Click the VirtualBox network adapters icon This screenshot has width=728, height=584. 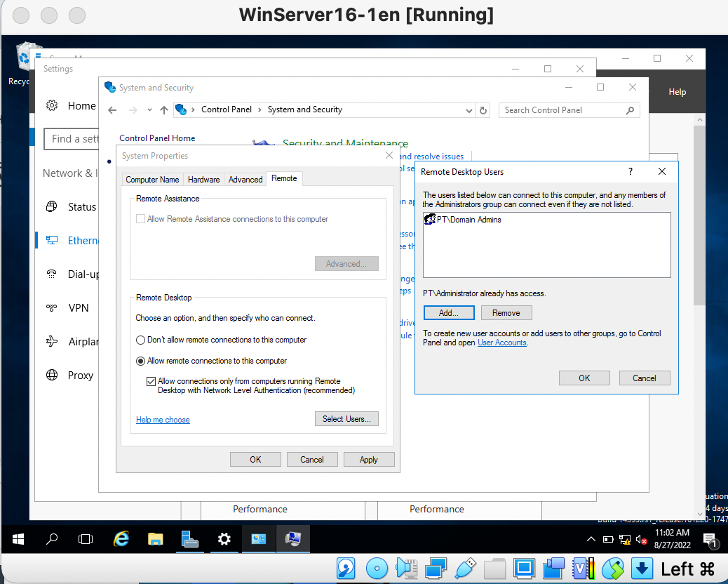(436, 568)
